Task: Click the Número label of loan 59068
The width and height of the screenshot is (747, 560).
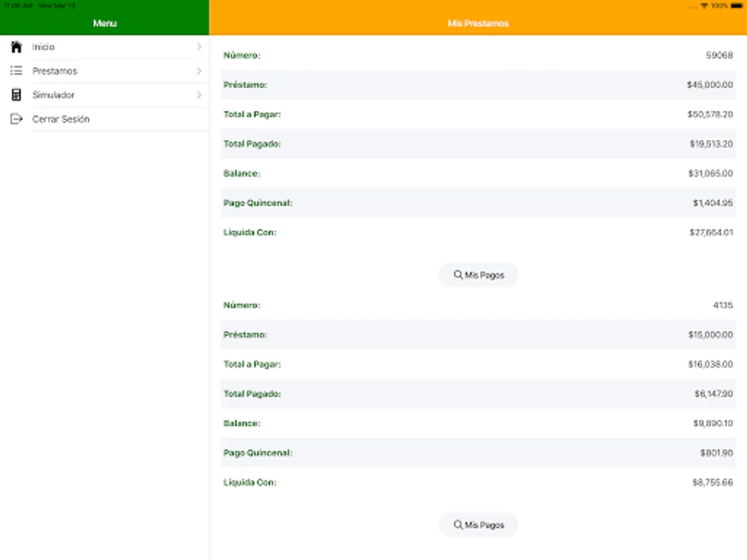Action: point(242,55)
